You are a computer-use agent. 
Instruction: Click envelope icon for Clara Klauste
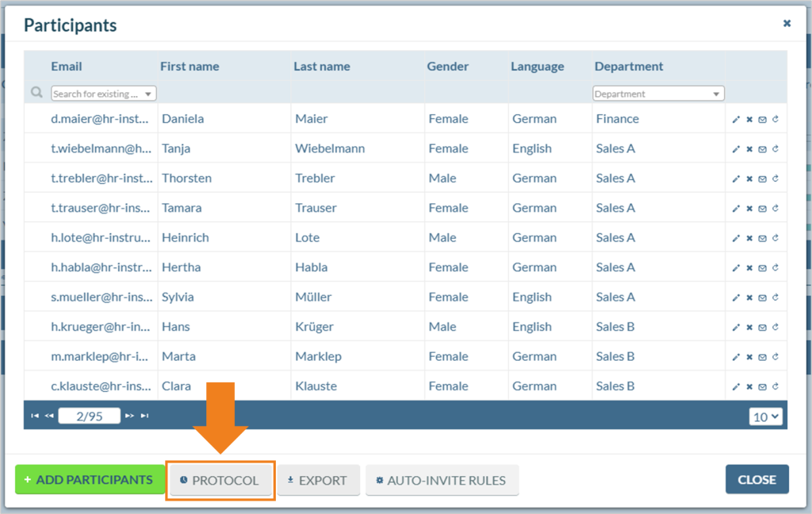coord(762,387)
